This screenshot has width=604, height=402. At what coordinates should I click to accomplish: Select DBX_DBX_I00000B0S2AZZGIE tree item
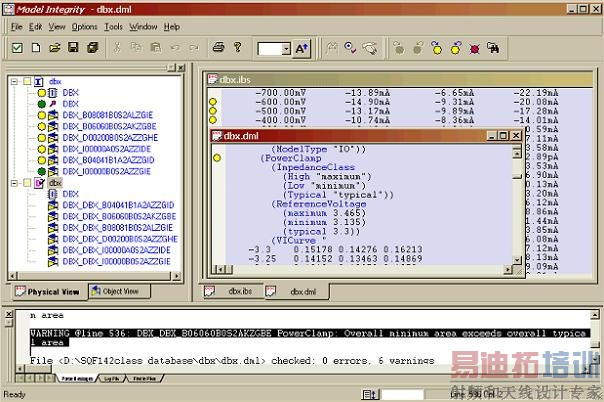click(x=117, y=261)
